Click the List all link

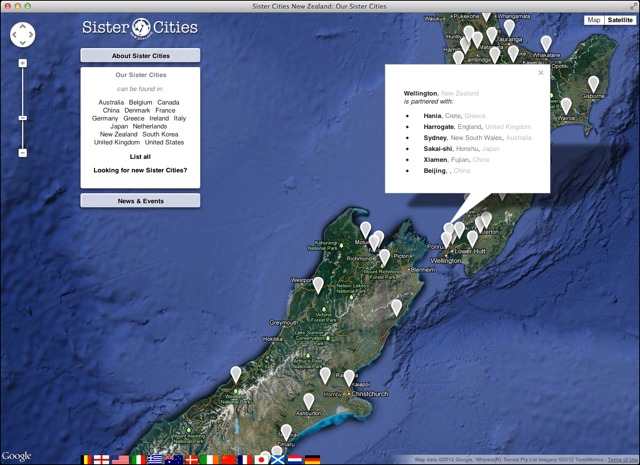pos(140,157)
